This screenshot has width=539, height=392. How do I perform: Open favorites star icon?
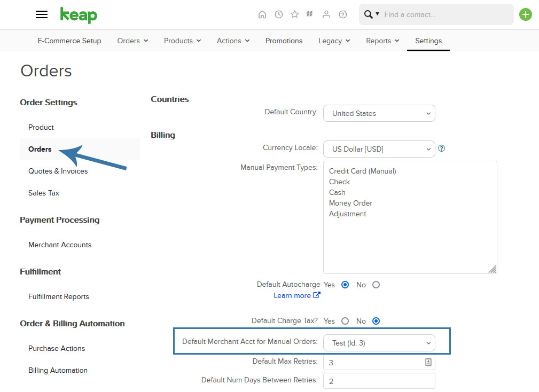coord(294,14)
